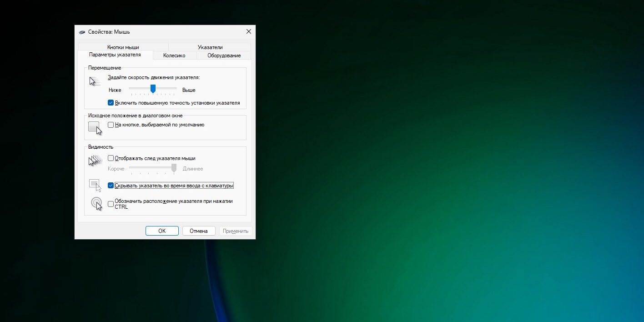Click the 'Отмена' button
Viewport: 644px width, 322px height.
[x=199, y=231]
